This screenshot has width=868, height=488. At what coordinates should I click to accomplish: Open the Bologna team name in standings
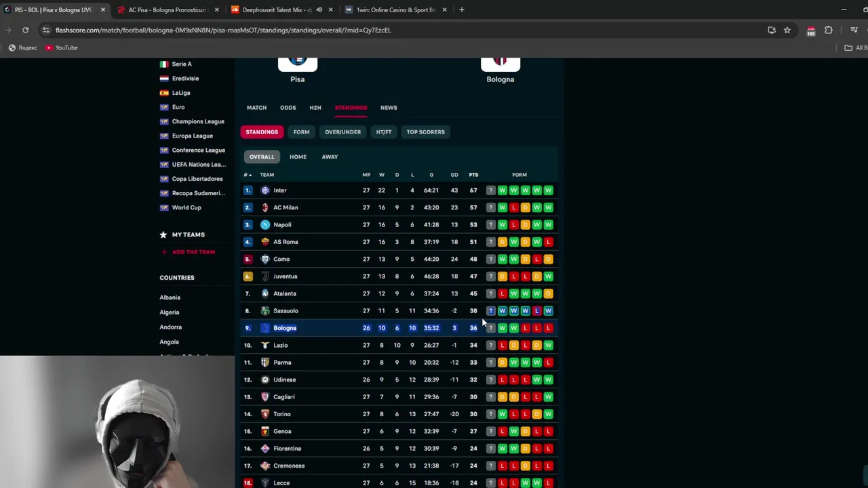click(x=285, y=328)
